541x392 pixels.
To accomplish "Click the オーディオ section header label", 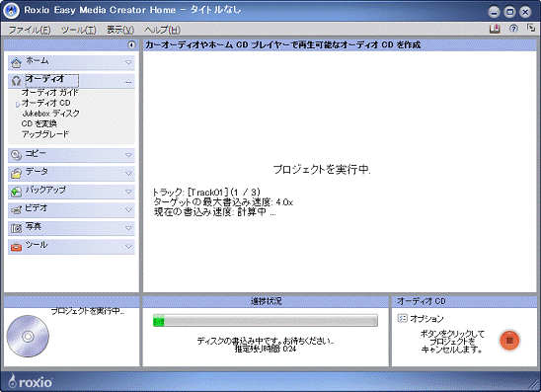I will pyautogui.click(x=44, y=79).
